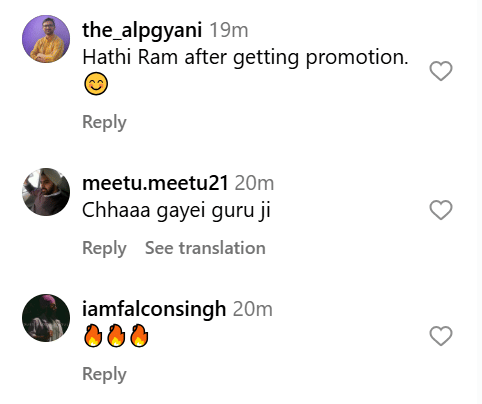The image size is (482, 404).
Task: Open meetu.meetu21's profile picture
Action: coord(46,192)
